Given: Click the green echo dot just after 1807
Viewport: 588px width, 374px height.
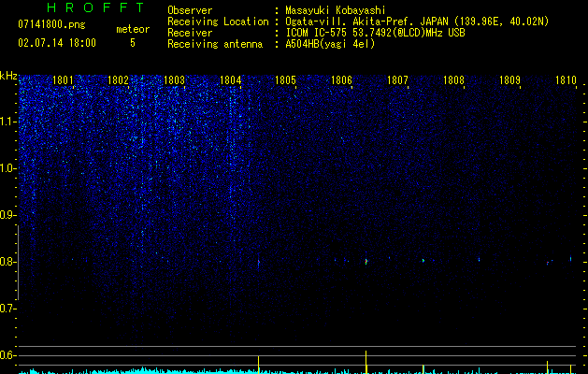Looking at the screenshot, I should [x=423, y=260].
